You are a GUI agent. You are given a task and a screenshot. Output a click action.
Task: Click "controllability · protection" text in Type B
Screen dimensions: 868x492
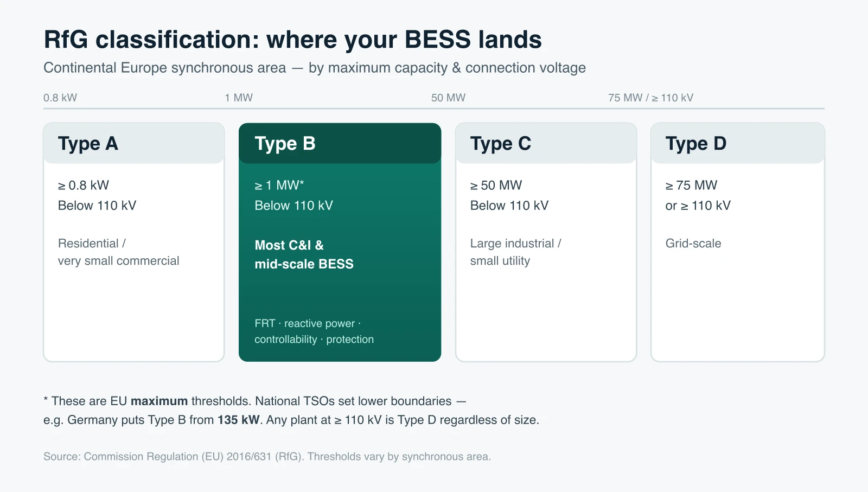point(314,340)
